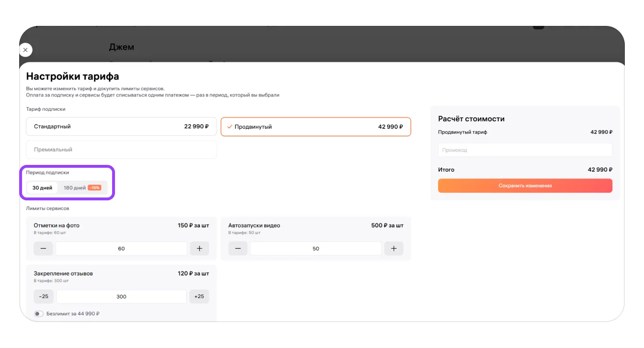The image size is (644, 348).
Task: Add 25 to Закрепление отзывов
Action: 199,296
